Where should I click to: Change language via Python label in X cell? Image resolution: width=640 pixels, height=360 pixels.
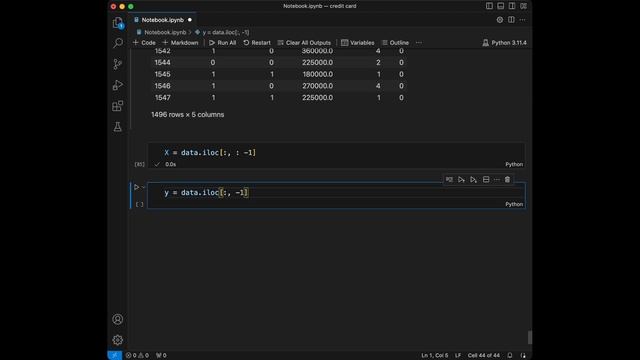(x=514, y=164)
